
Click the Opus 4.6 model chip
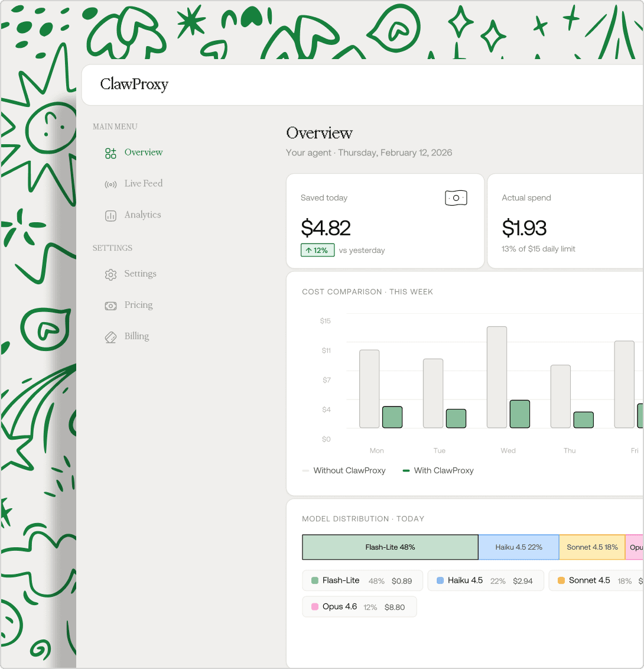click(359, 607)
